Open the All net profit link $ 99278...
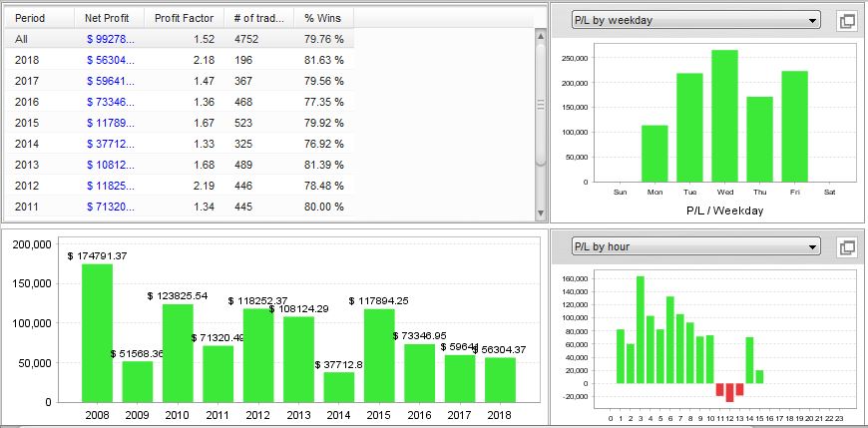Screen dimensions: 868x428 (x=111, y=39)
